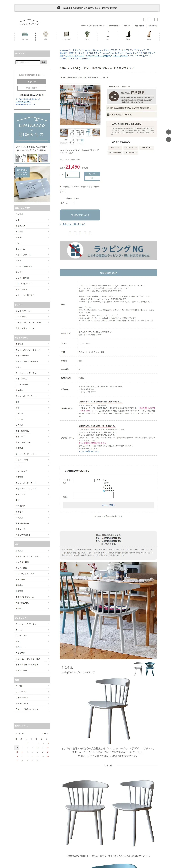
Task: Click the first icon in the top-right header icon row
Action: 144,20
